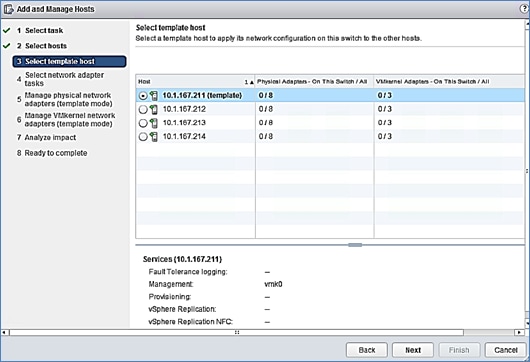Click VMkernel adapters 0/3 for 10.1.167.211
Image resolution: width=530 pixels, height=362 pixels.
coord(385,96)
